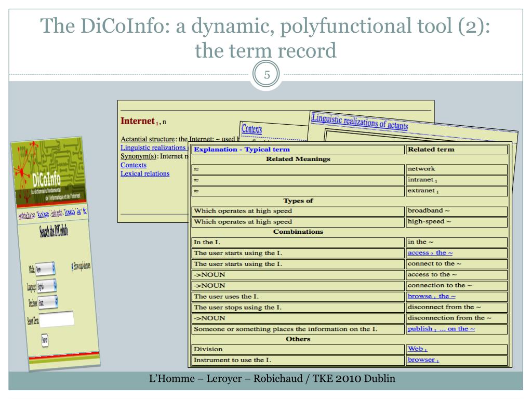Select the broadband ~ cell
The height and width of the screenshot is (399, 532).
point(457,211)
